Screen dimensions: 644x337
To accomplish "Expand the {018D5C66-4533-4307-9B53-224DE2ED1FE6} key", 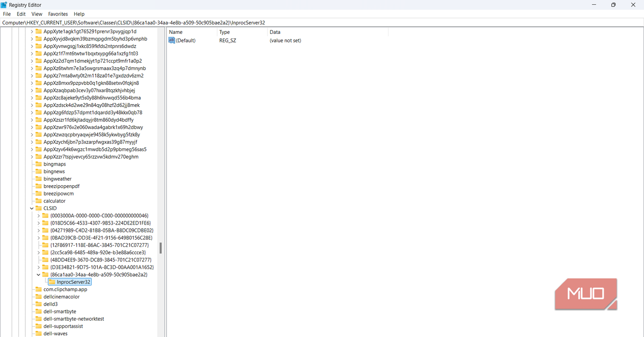I will [x=39, y=223].
